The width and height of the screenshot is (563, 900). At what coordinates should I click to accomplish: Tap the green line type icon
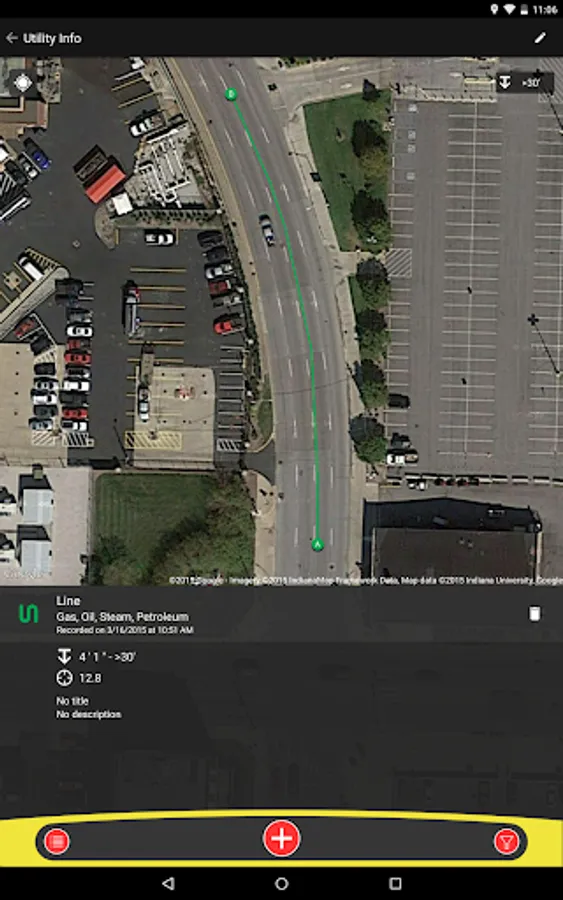pos(29,614)
